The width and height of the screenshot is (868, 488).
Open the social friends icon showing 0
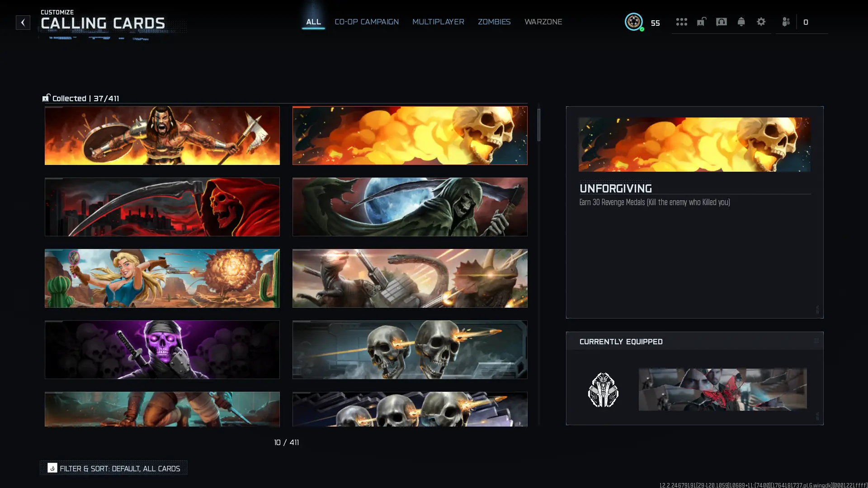point(786,22)
